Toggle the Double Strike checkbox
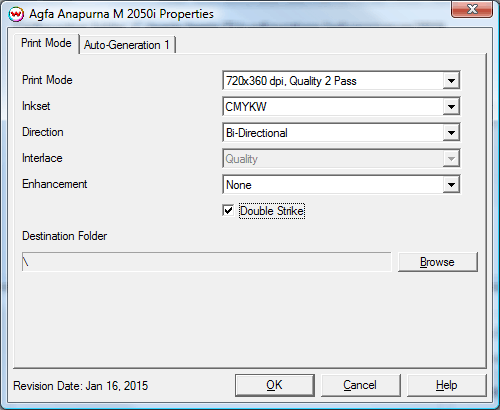Image resolution: width=500 pixels, height=410 pixels. click(228, 211)
